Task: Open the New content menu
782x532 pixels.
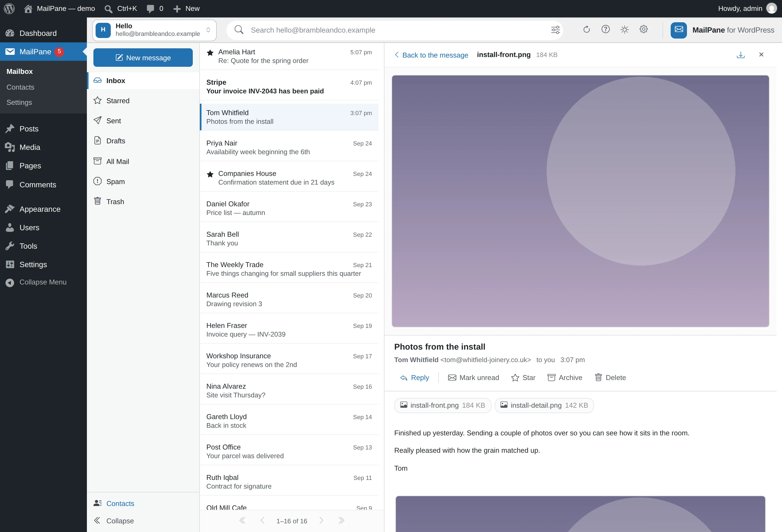Action: [x=187, y=8]
